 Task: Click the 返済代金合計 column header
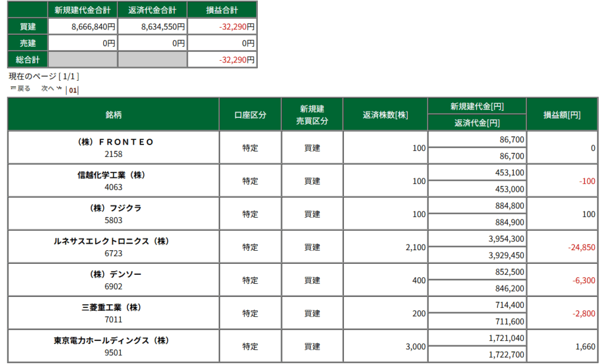(x=152, y=10)
